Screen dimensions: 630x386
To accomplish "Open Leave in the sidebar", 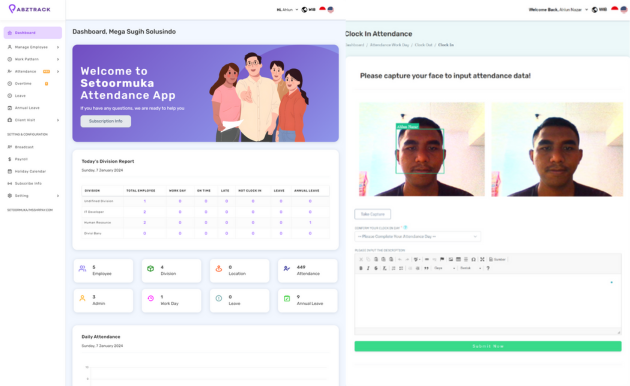I will pos(20,96).
